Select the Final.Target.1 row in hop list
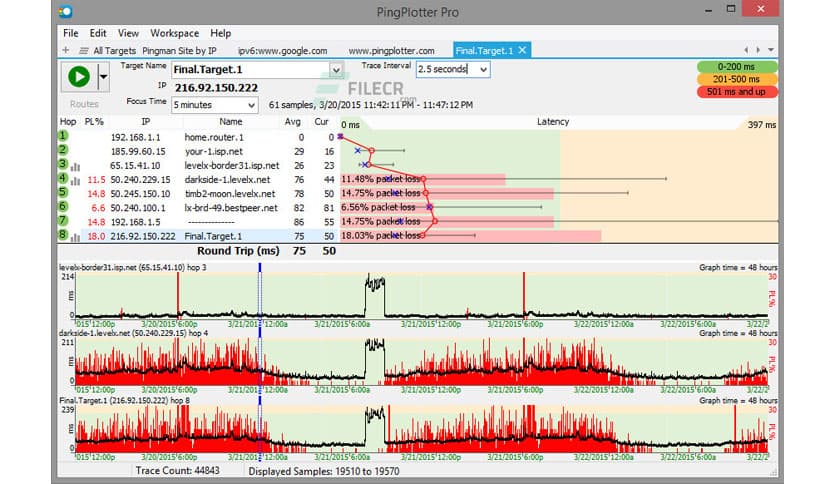Image resolution: width=836 pixels, height=484 pixels. 197,236
